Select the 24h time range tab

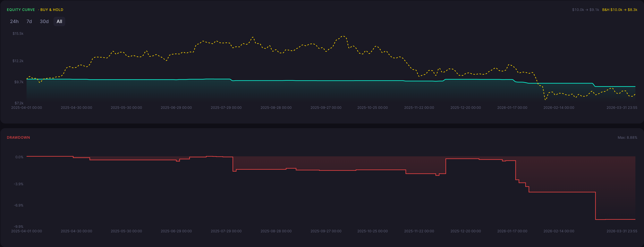[x=14, y=21]
